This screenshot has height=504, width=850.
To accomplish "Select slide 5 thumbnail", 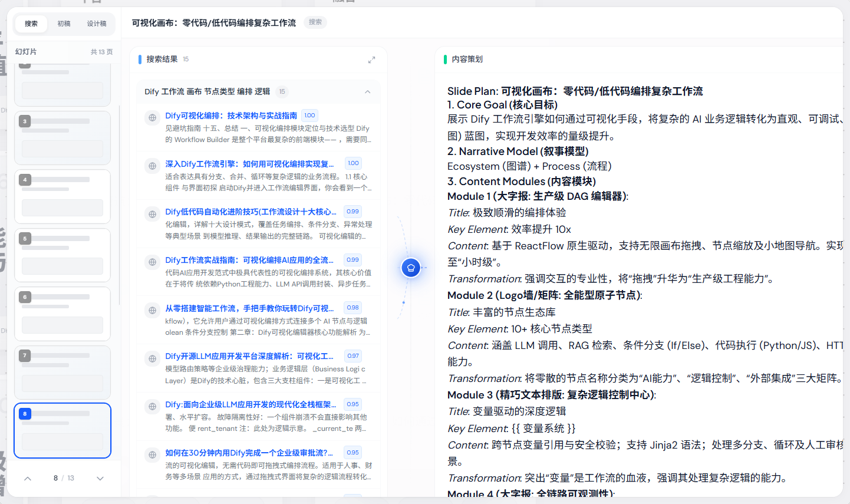I will click(62, 255).
